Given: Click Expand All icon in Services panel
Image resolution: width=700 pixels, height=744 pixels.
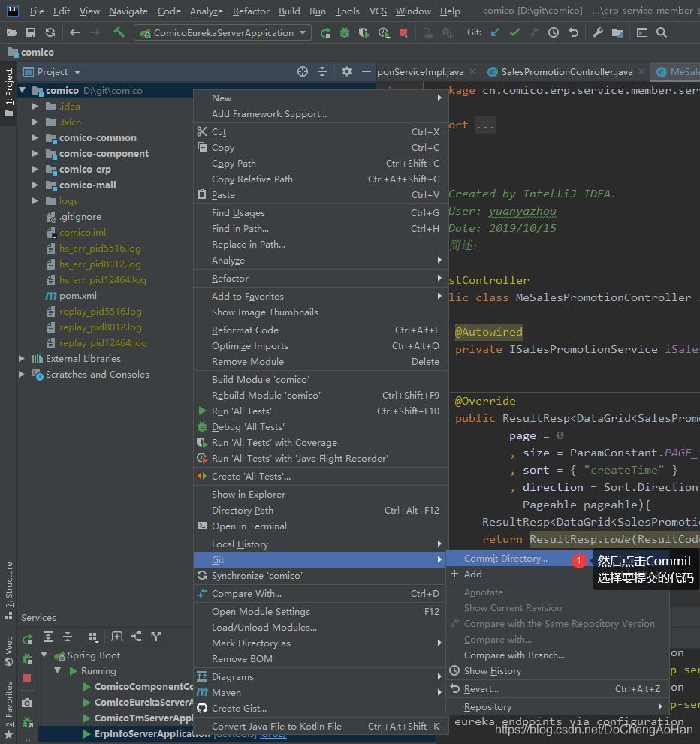Looking at the screenshot, I should point(48,637).
